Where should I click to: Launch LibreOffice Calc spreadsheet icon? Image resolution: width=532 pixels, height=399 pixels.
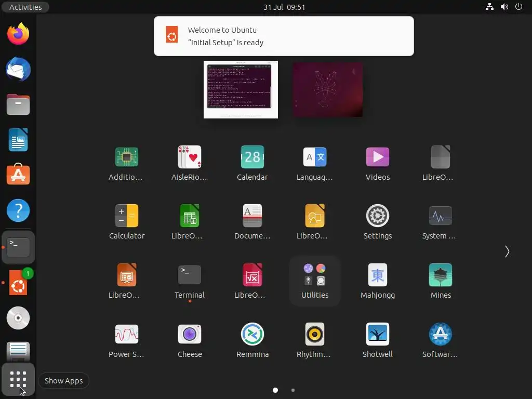pos(189,216)
